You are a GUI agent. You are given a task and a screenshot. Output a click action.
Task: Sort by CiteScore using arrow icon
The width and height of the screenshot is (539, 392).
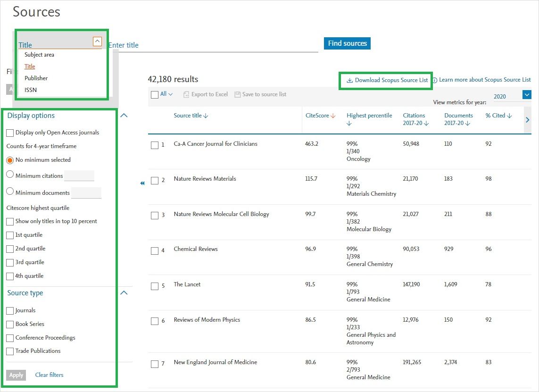[333, 116]
